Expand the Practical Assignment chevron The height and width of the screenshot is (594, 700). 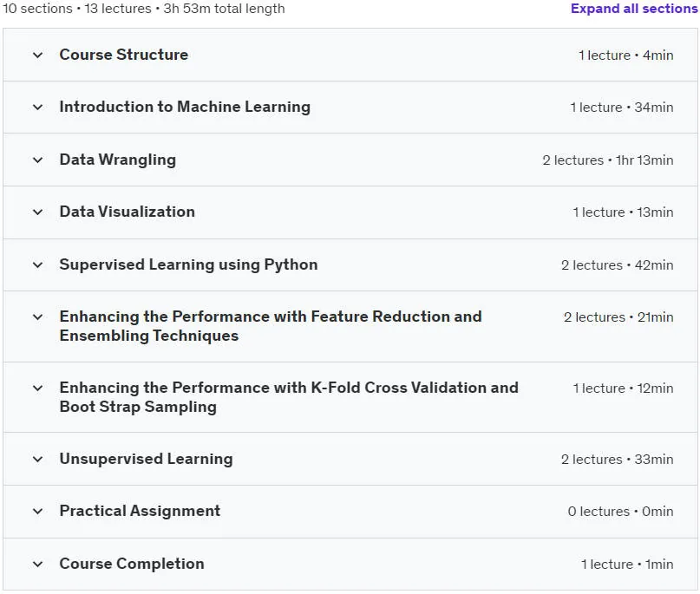point(38,512)
